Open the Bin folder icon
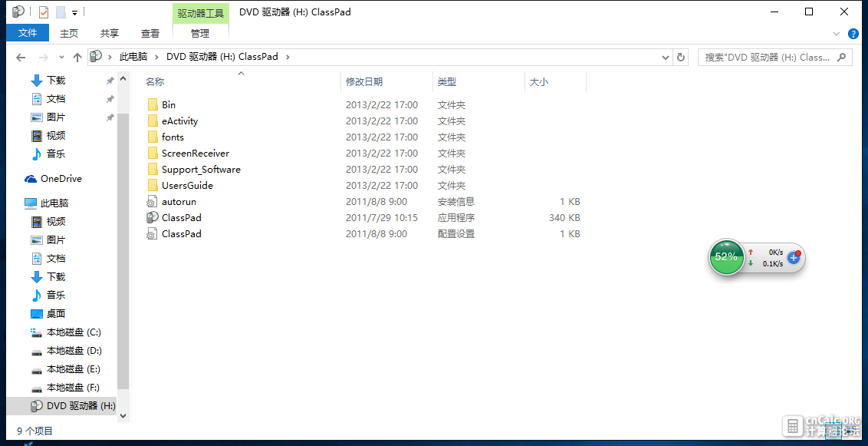The width and height of the screenshot is (868, 446). (153, 104)
